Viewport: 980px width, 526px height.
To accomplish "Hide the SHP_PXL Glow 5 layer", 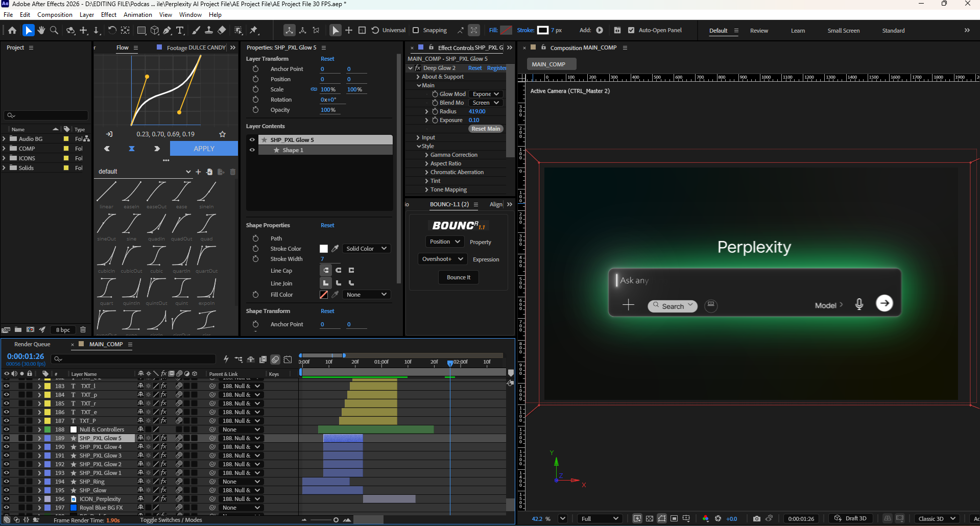I will pyautogui.click(x=7, y=438).
